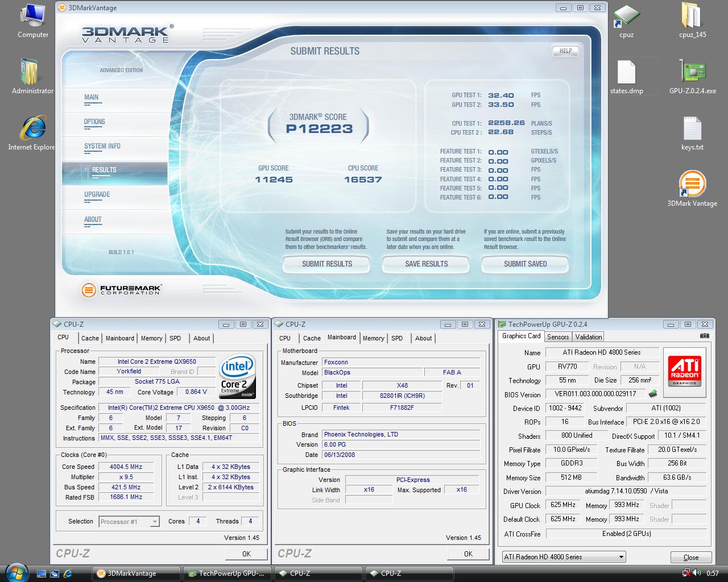Click the GPU-Z Name field ATI Radeon HD 4800 Series

tap(602, 352)
